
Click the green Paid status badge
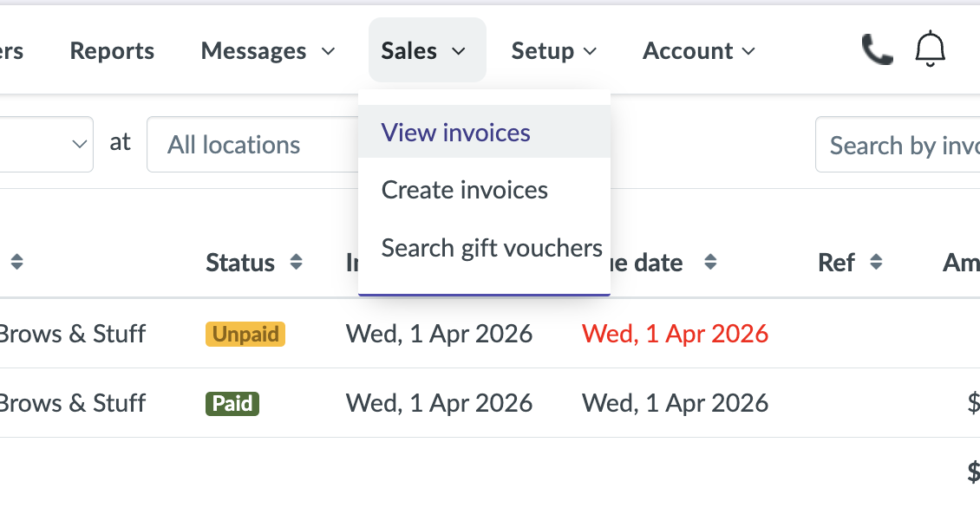(232, 403)
